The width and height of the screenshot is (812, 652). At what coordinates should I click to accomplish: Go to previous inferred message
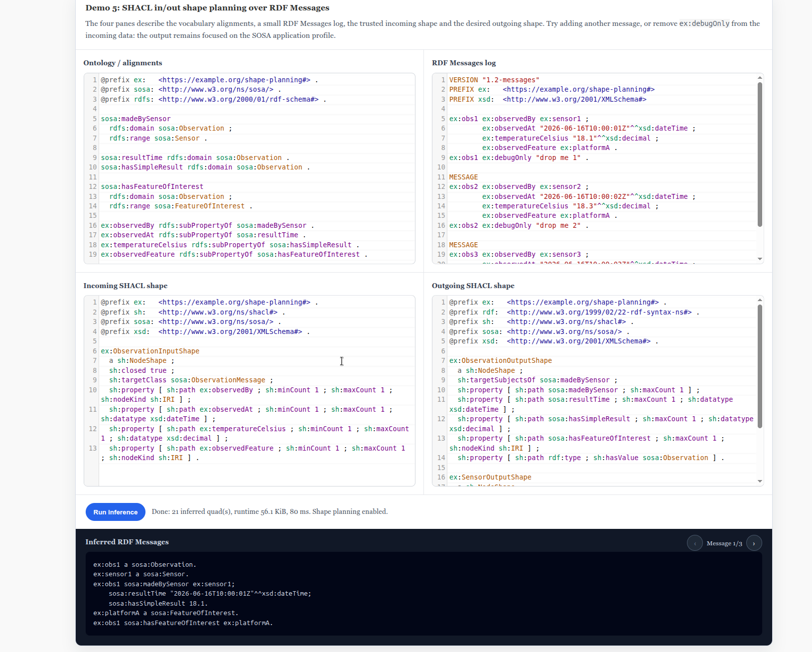coord(694,543)
